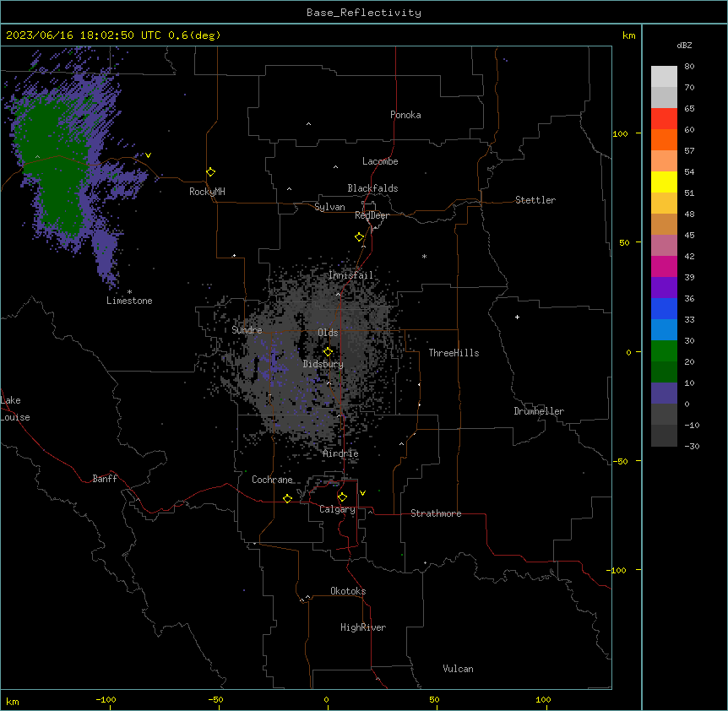The image size is (728, 711).
Task: Click the ThreeHills label
Action: (x=454, y=353)
